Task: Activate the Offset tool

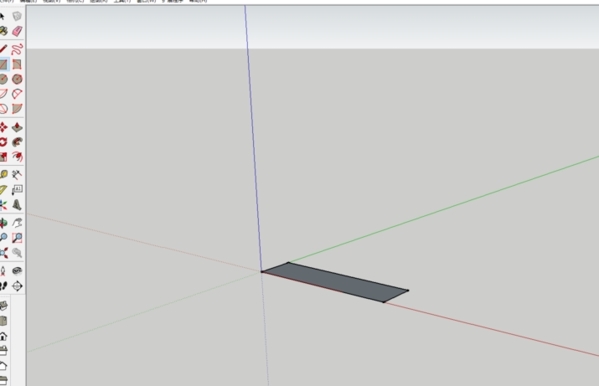Action: click(17, 157)
